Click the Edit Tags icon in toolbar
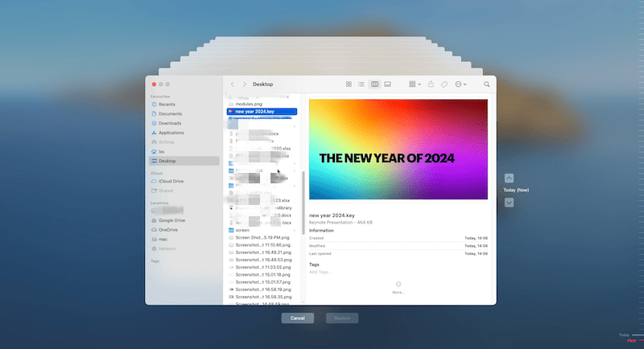This screenshot has width=644, height=349. (444, 84)
